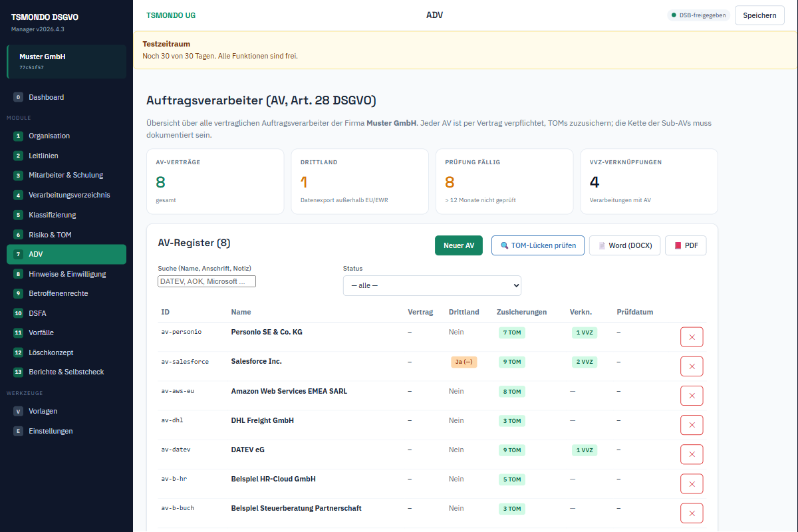Click the 8 TOM badge for AWS
The height and width of the screenshot is (532, 798).
512,392
